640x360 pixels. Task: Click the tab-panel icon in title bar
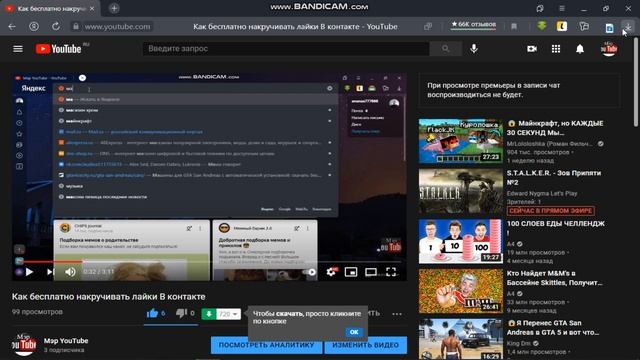[540, 8]
